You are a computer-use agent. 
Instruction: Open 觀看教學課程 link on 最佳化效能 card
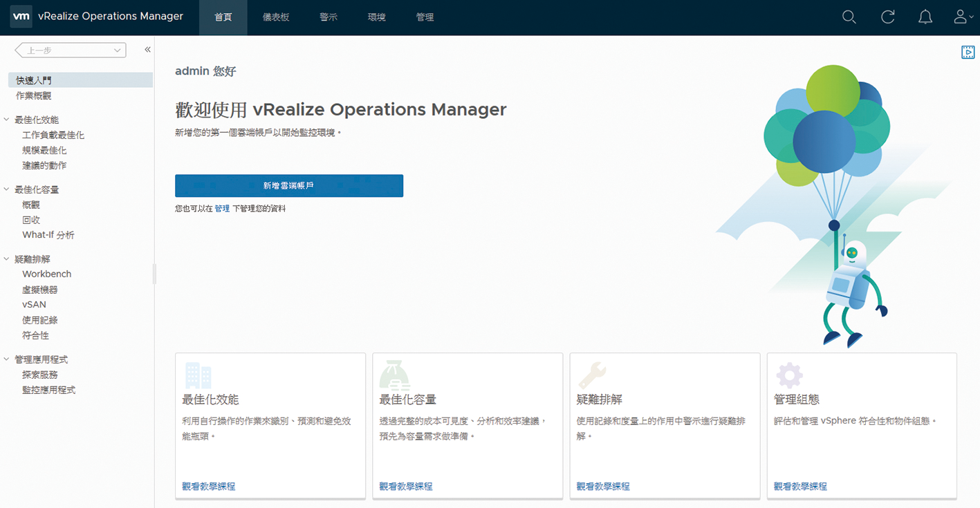[x=209, y=487]
